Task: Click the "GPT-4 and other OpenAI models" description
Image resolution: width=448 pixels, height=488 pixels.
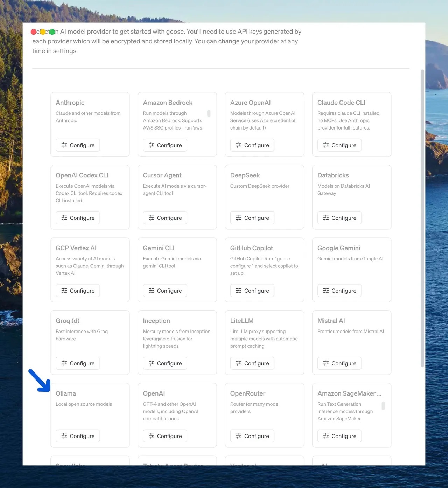Action: click(170, 411)
